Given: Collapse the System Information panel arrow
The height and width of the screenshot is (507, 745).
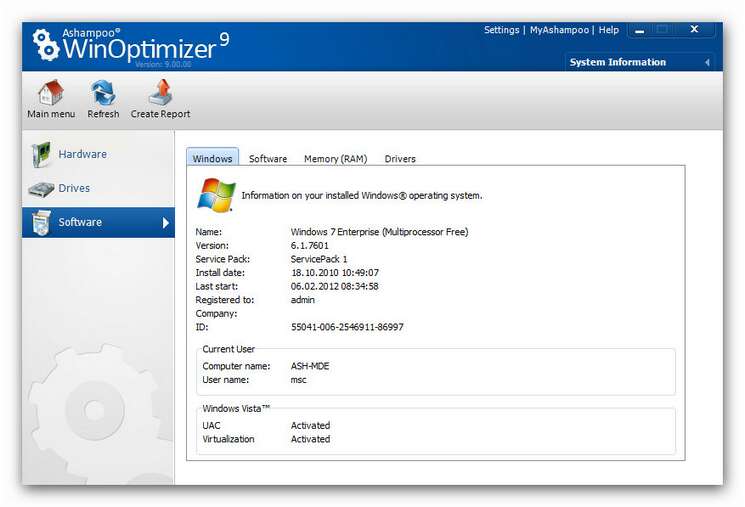Looking at the screenshot, I should 707,62.
